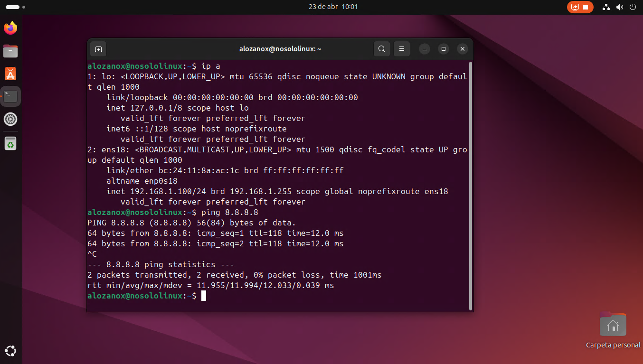Click inside the terminal command prompt

coord(204,295)
